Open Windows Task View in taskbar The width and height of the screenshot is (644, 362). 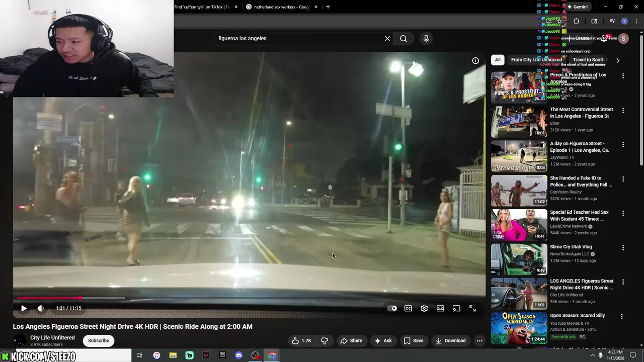(139, 355)
